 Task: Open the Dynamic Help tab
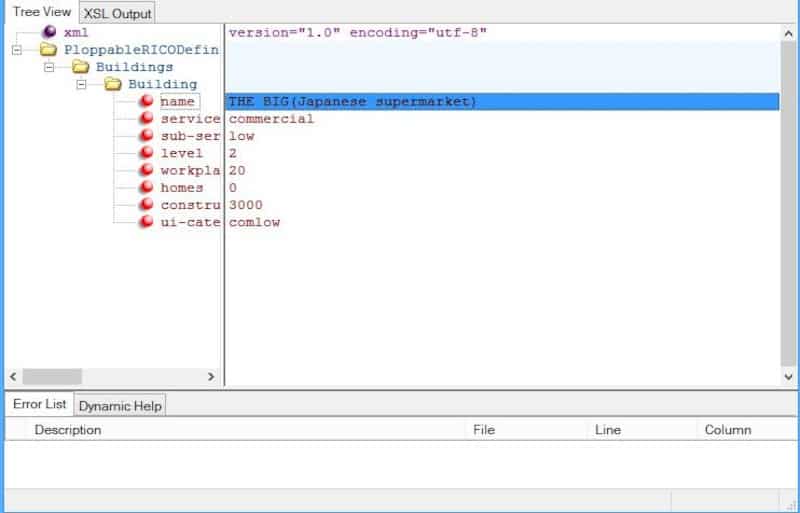[x=120, y=405]
